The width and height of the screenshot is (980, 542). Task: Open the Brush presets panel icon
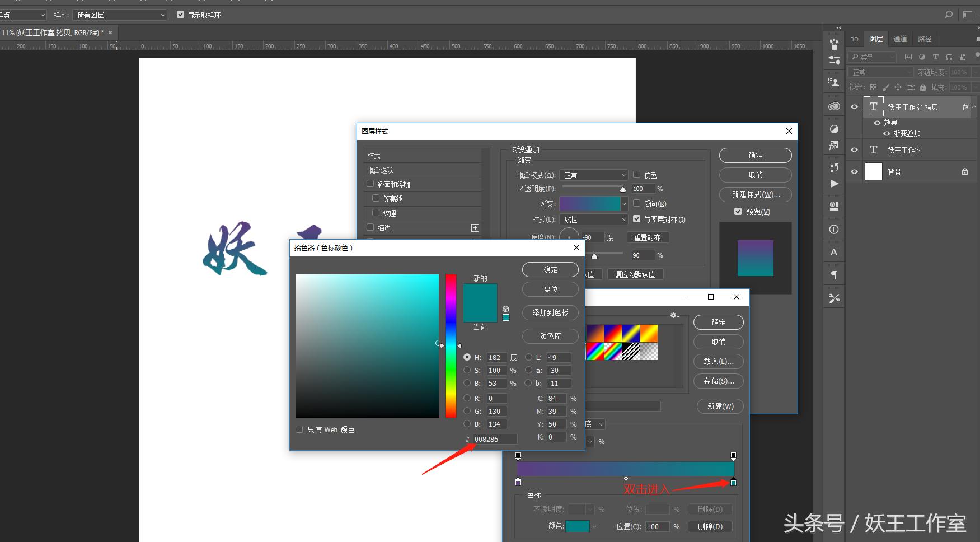(x=834, y=44)
